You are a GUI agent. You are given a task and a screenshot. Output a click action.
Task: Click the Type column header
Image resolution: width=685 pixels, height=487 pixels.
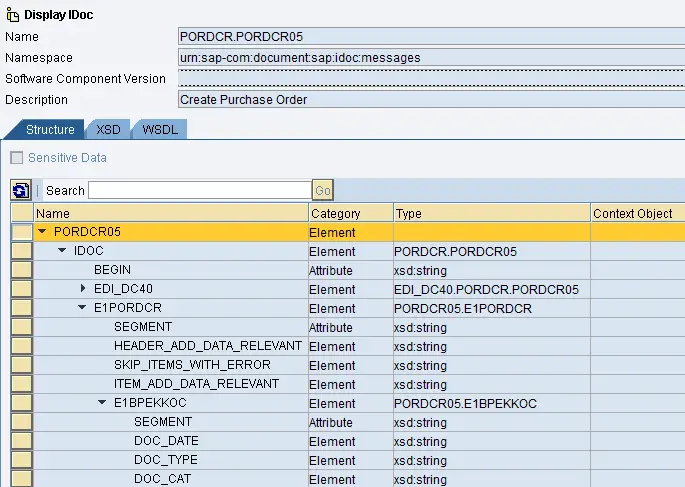(492, 213)
